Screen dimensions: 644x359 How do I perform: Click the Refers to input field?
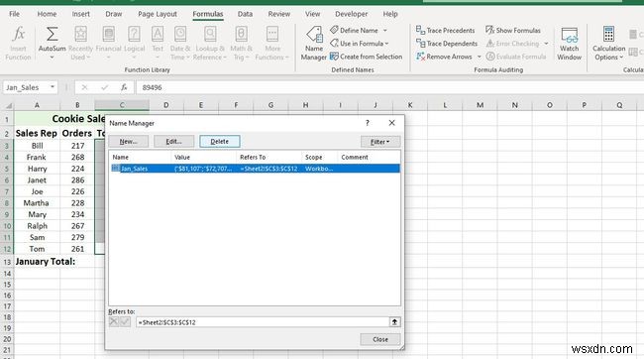(x=263, y=322)
